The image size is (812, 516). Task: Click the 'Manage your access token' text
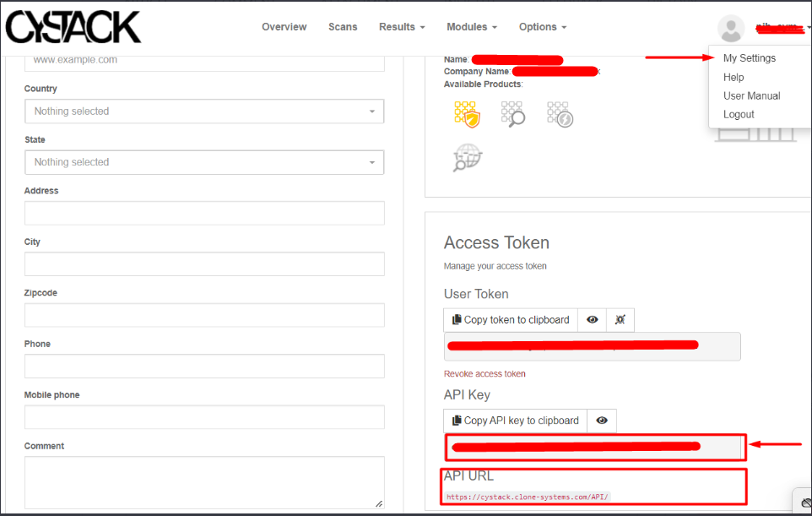click(x=495, y=266)
